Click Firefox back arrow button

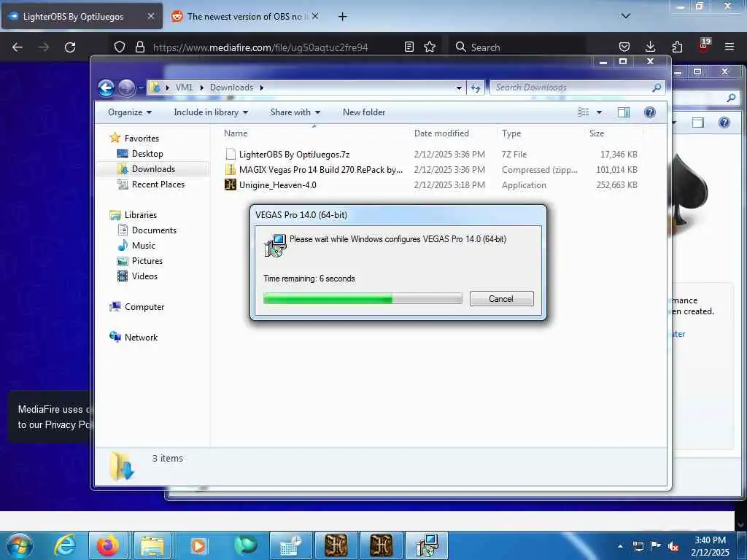pyautogui.click(x=18, y=47)
